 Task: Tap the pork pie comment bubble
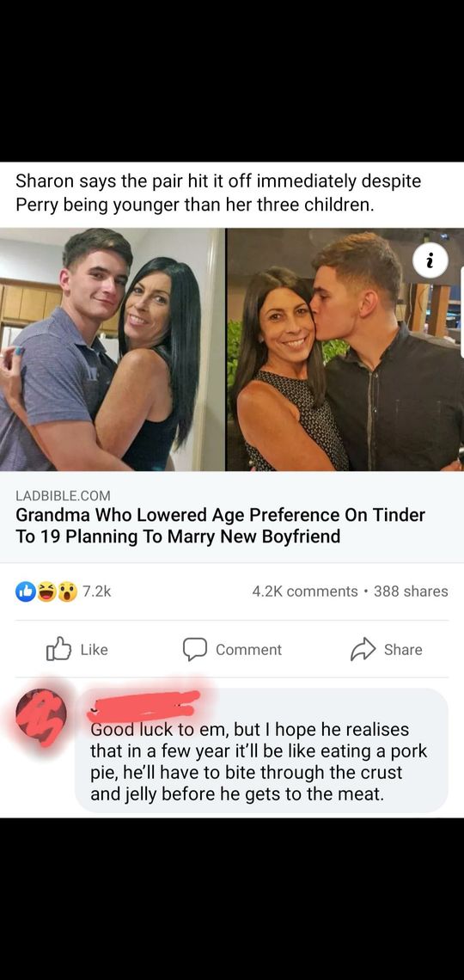[x=261, y=750]
